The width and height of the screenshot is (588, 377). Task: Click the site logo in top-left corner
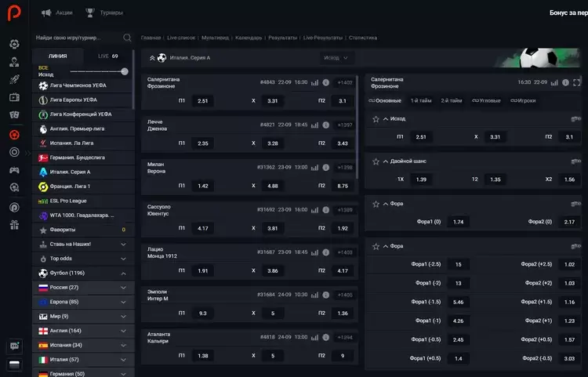[14, 13]
